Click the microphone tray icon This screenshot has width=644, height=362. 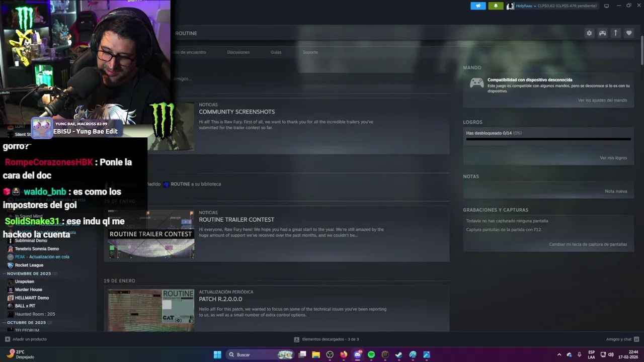pos(580,355)
